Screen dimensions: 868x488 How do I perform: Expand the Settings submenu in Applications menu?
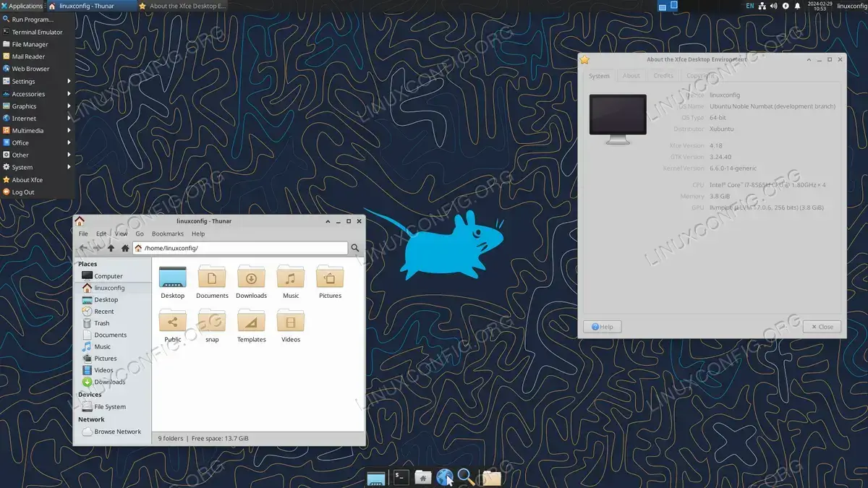pos(37,82)
